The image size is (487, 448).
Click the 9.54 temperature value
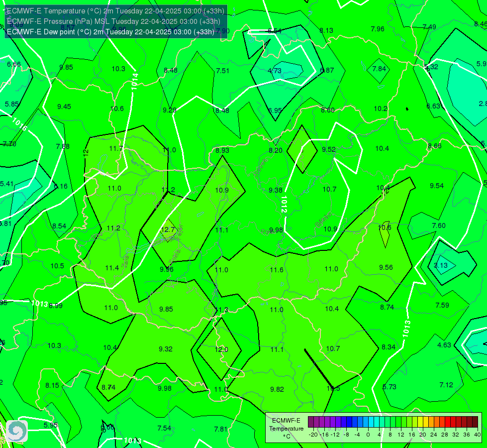coord(437,186)
